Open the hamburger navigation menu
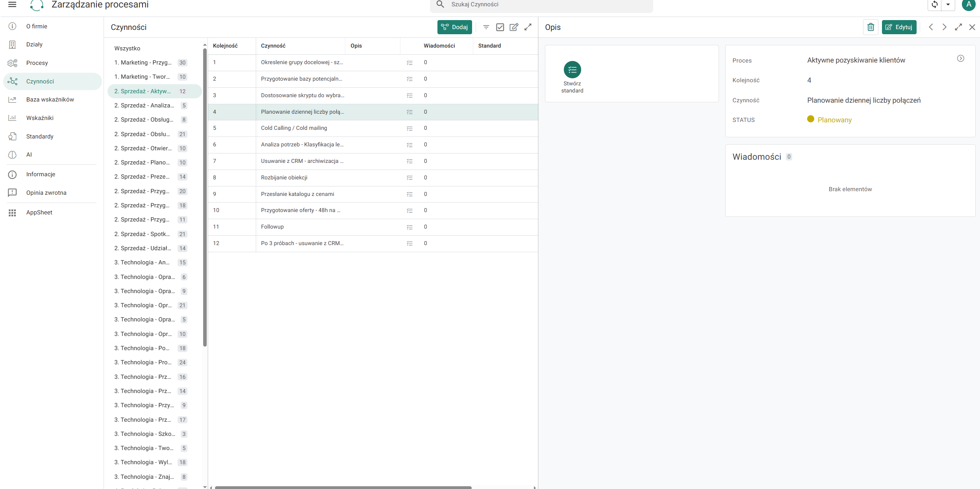Viewport: 980px width, 489px height. coord(12,5)
